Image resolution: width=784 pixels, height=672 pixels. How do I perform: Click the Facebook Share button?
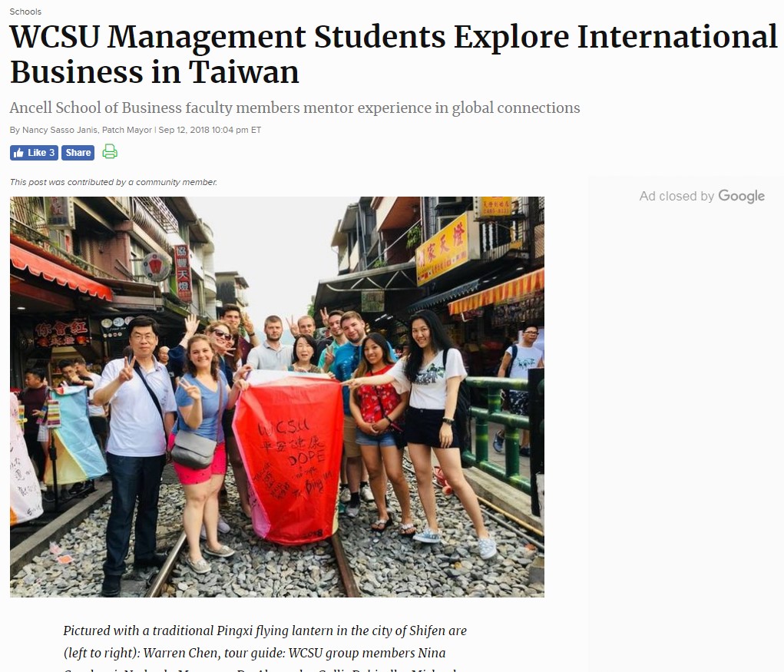point(78,153)
